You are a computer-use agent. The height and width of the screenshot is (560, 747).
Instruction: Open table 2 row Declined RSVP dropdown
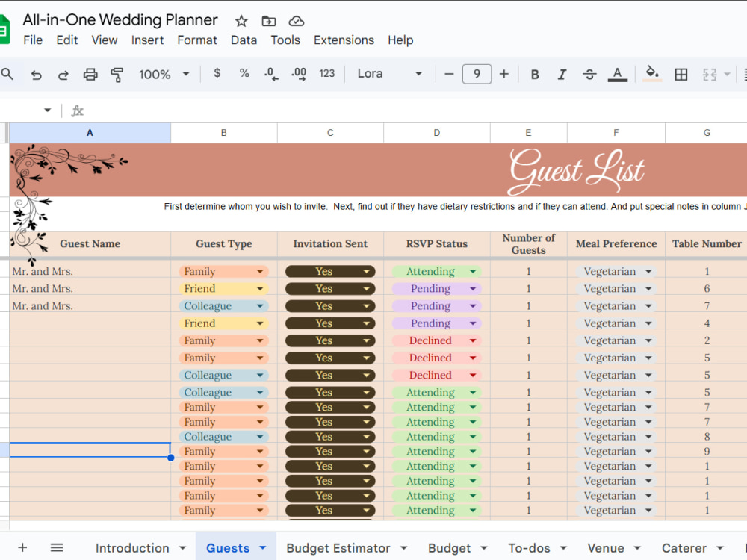tap(473, 340)
